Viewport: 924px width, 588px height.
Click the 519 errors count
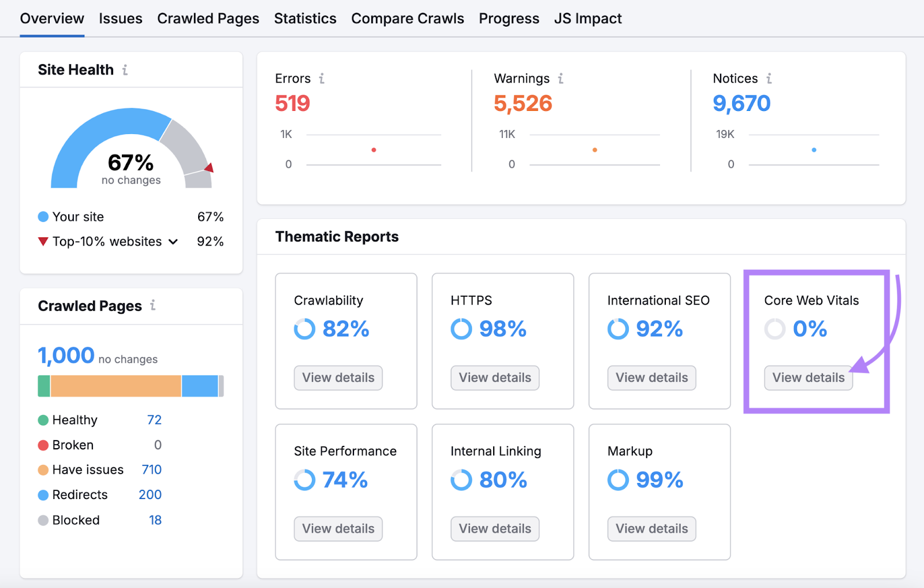[x=292, y=103]
